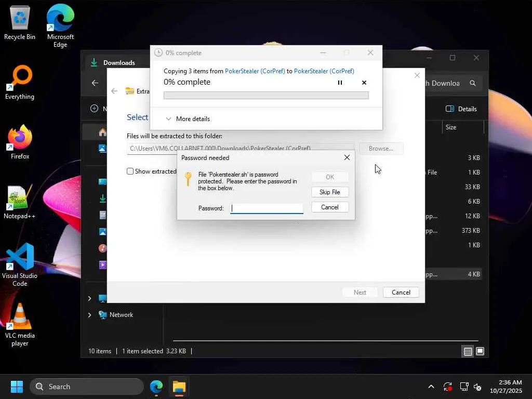Open Everything search desktop shortcut
This screenshot has height=399, width=532.
point(20,83)
